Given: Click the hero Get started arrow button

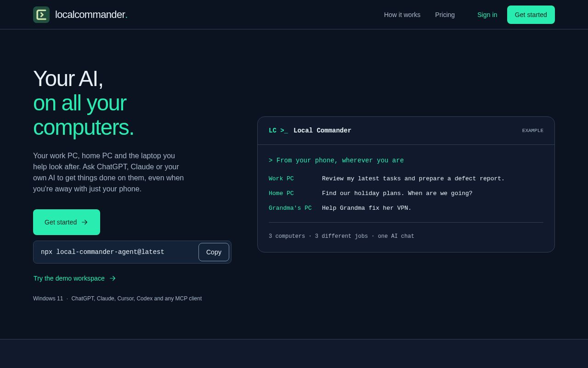Looking at the screenshot, I should [x=67, y=222].
